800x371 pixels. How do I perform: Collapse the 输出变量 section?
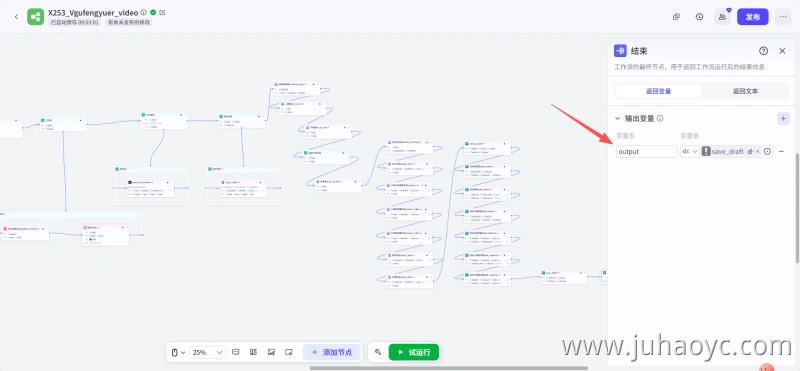point(617,118)
